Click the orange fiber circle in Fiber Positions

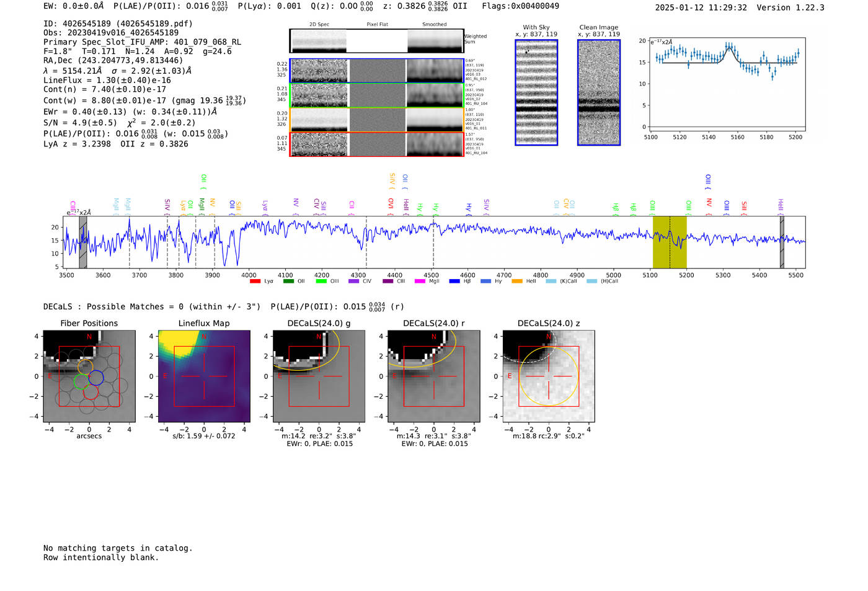pos(86,367)
